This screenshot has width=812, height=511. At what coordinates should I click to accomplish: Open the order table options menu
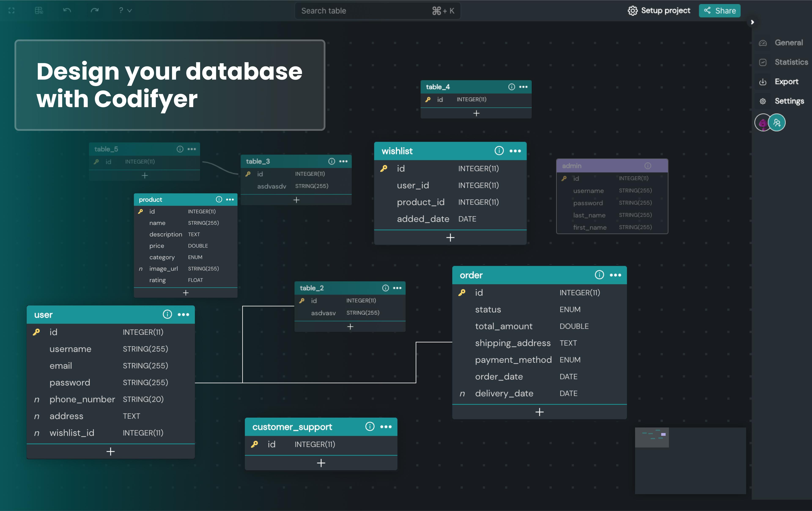(x=615, y=275)
